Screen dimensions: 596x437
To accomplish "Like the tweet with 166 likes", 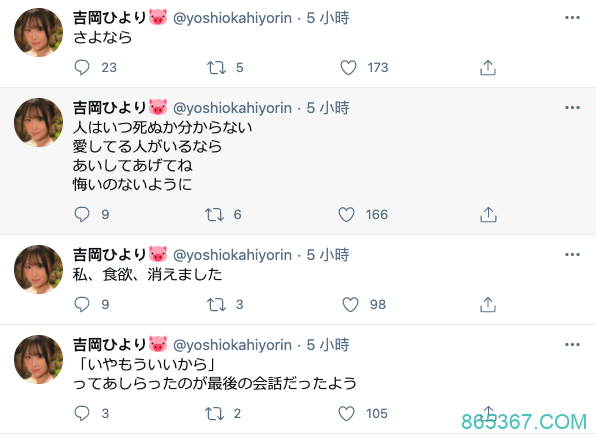I will point(346,215).
